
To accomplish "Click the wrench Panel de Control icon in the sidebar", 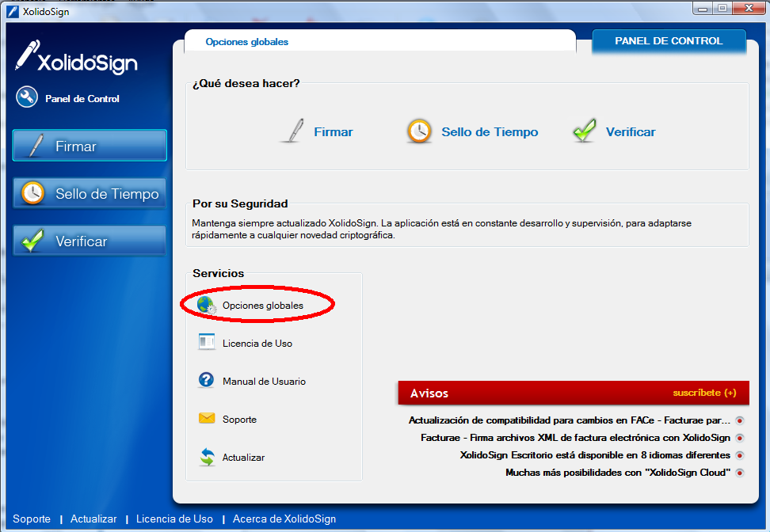I will pos(26,97).
